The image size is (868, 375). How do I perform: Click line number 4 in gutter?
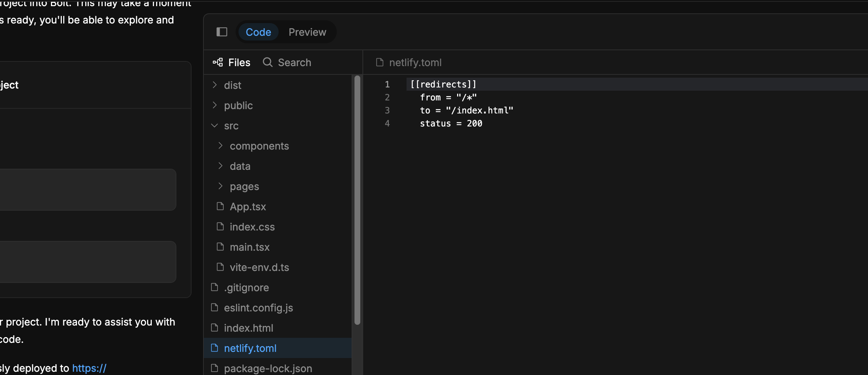(x=387, y=123)
